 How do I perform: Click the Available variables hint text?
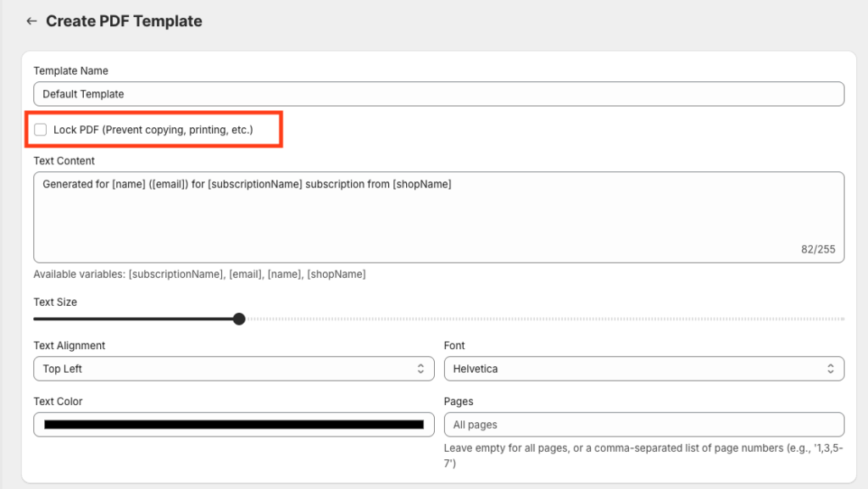tap(199, 274)
